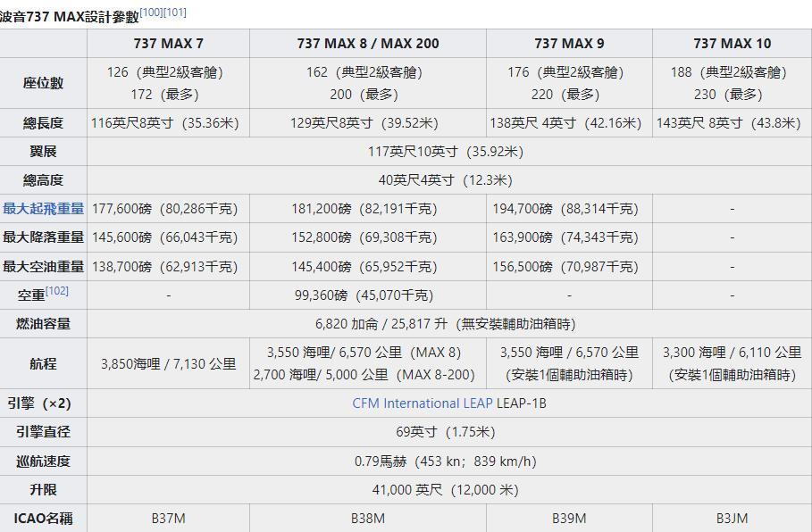
Task: Click the 117英尺10英寸（35.92米）wingspan value
Action: click(x=446, y=152)
